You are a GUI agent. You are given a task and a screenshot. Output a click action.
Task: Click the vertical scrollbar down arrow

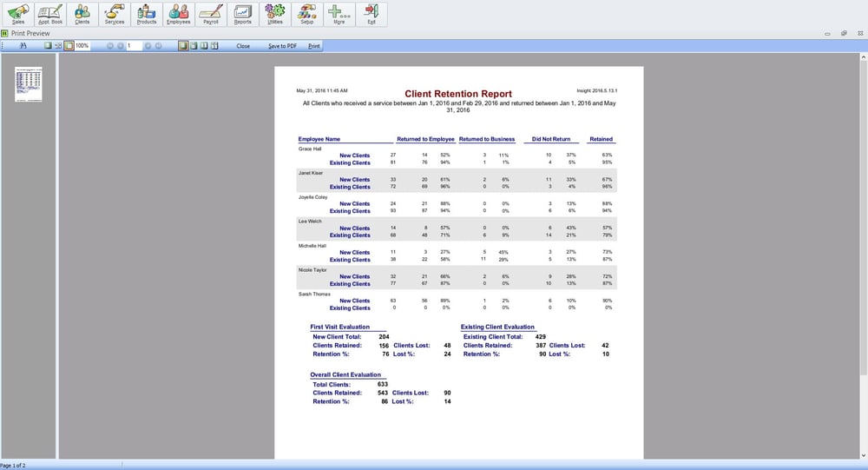(x=864, y=455)
